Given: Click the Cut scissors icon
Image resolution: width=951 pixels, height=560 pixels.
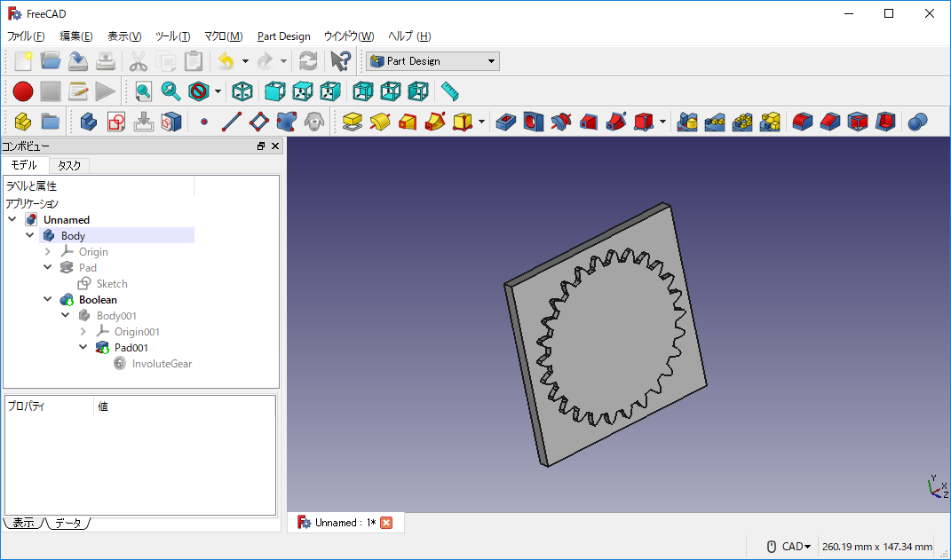Looking at the screenshot, I should [x=139, y=61].
